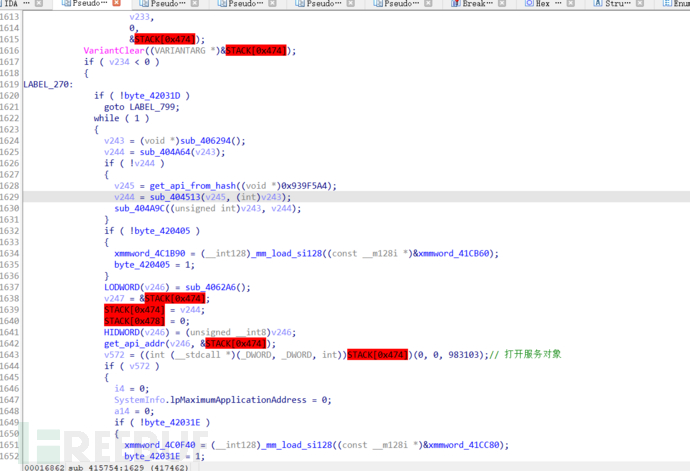Click STACK[0x474] on the VariantClear line

256,51
